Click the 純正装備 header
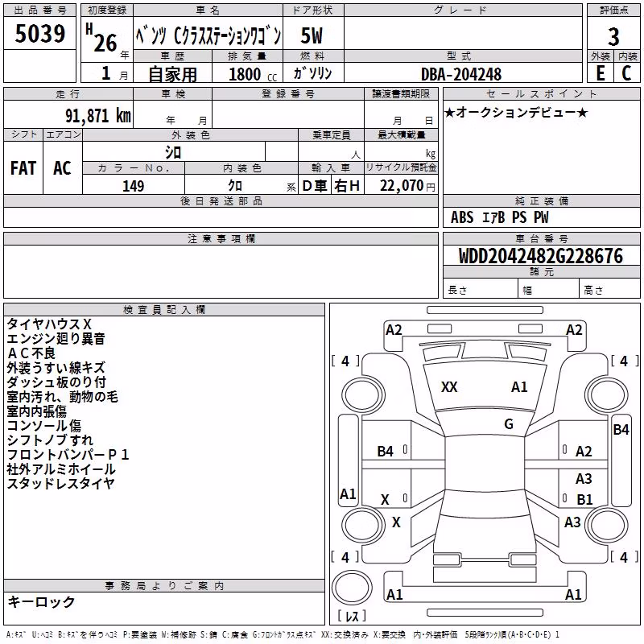 [x=541, y=200]
